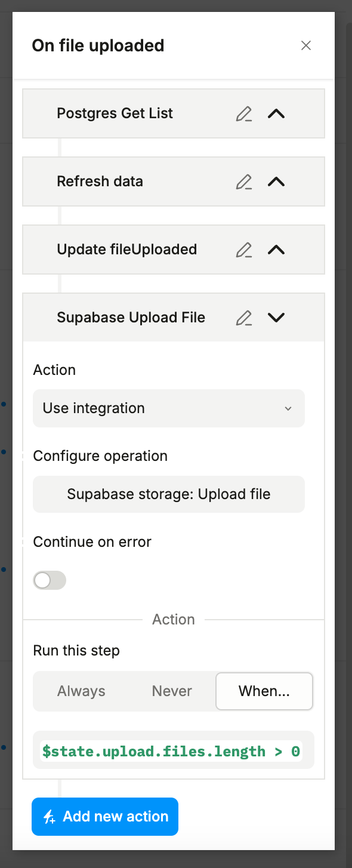The width and height of the screenshot is (352, 868).
Task: Edit Supabase Upload File step name
Action: point(243,318)
